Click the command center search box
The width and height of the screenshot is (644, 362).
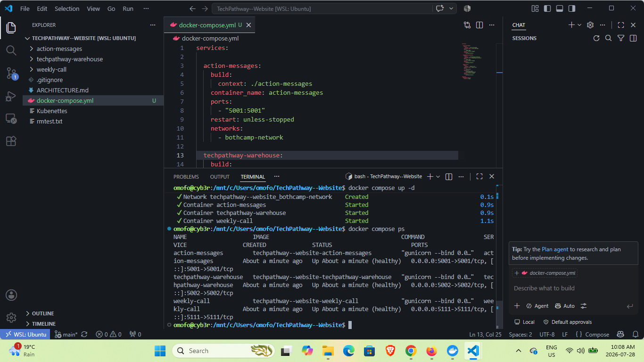(322, 8)
